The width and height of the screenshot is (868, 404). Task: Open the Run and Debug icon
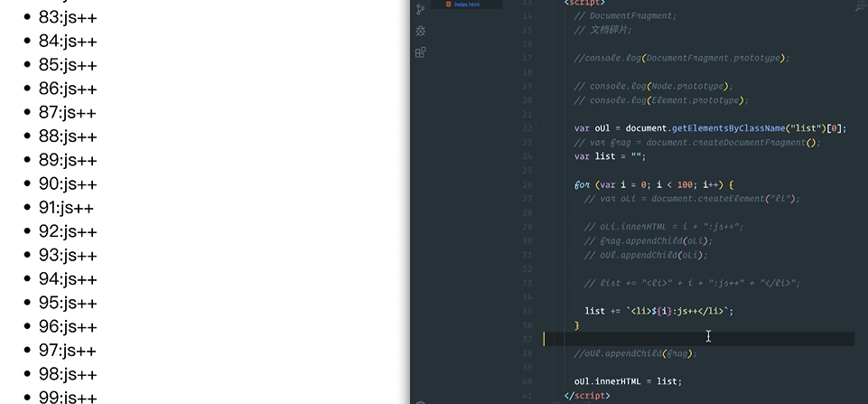click(421, 31)
